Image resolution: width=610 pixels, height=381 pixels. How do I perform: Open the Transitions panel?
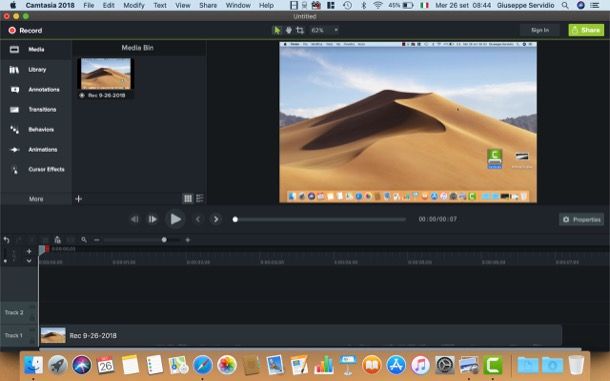[x=36, y=109]
